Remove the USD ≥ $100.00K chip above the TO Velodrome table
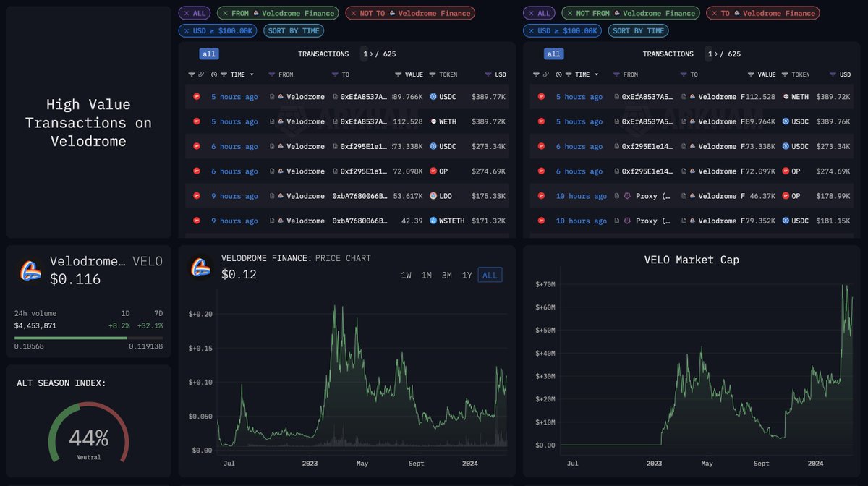The image size is (868, 486). tap(530, 30)
